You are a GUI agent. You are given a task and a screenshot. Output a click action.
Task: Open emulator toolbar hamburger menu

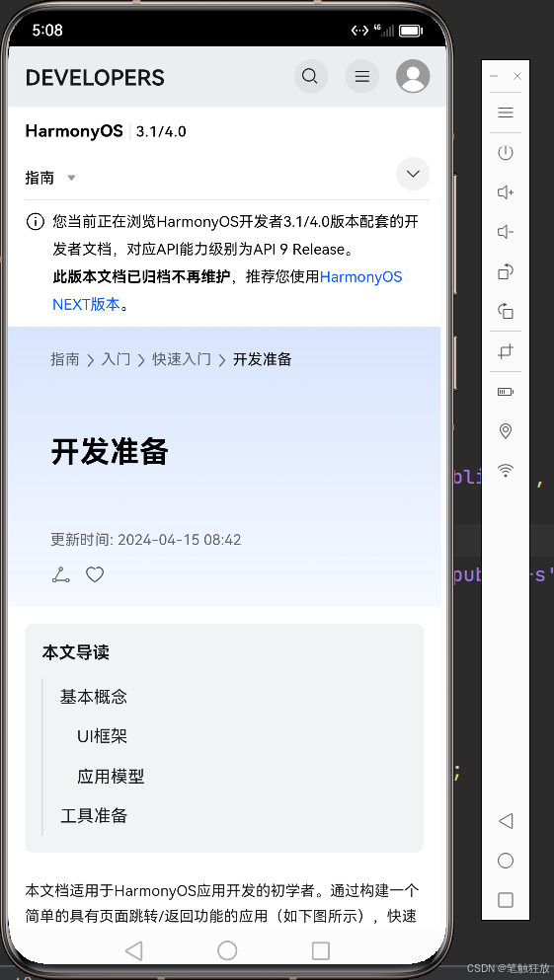pos(506,113)
